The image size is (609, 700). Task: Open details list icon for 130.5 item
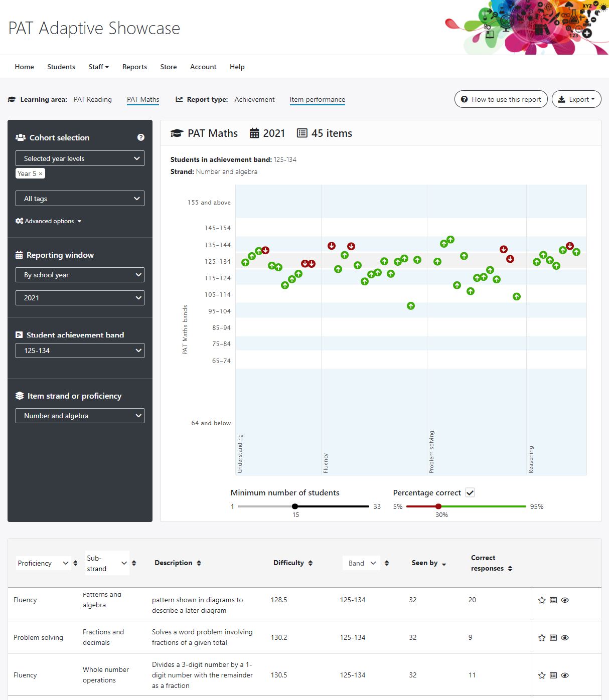(553, 675)
